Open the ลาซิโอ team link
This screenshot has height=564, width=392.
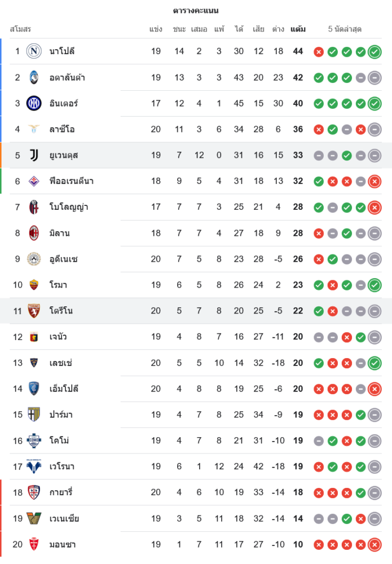tap(62, 129)
